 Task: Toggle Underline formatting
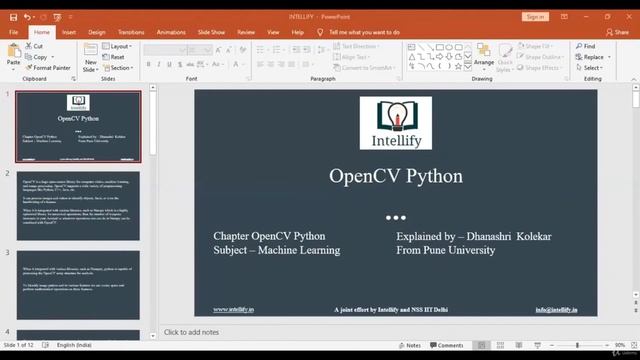[169, 64]
